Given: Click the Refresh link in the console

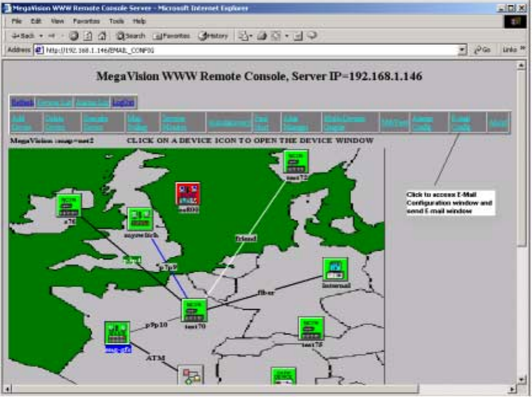Looking at the screenshot, I should pos(22,103).
